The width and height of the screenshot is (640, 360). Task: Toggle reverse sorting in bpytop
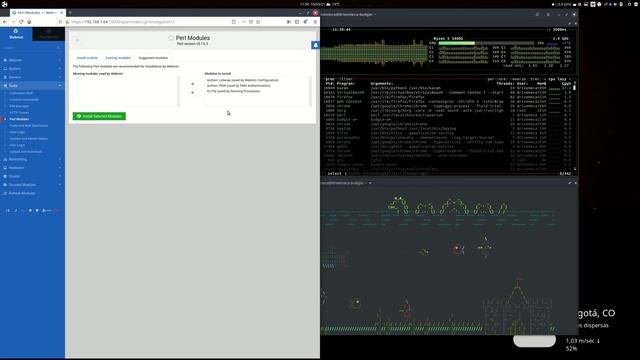[519, 79]
